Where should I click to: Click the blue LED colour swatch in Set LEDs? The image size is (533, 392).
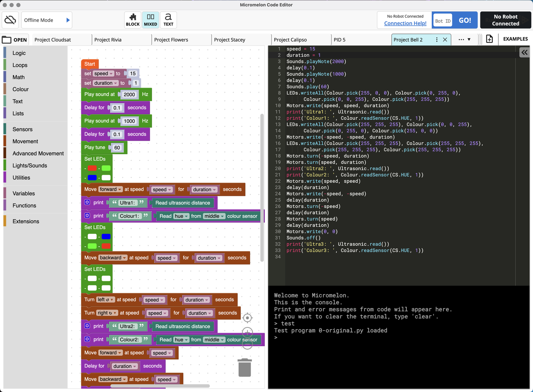(x=92, y=177)
